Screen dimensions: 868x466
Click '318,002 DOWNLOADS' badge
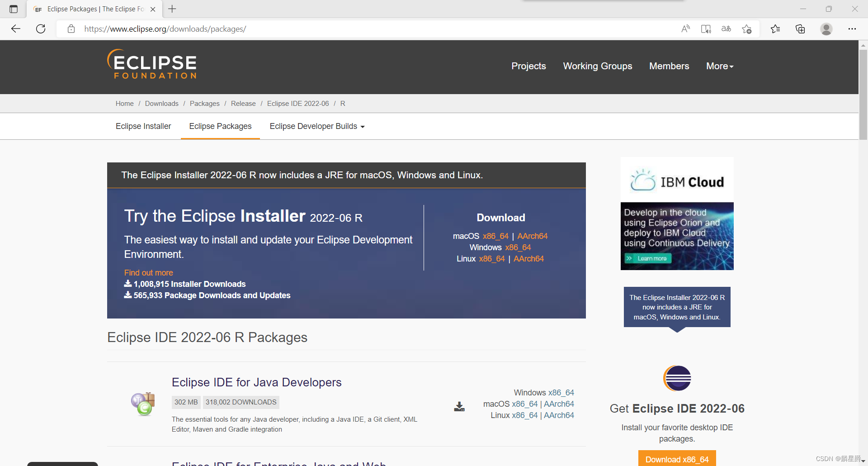tap(241, 402)
